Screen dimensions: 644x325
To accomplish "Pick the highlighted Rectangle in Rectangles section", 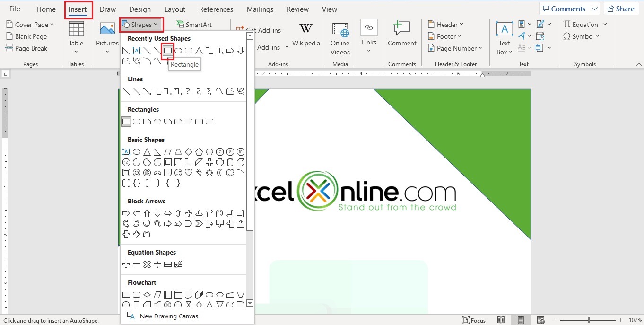I will click(126, 122).
